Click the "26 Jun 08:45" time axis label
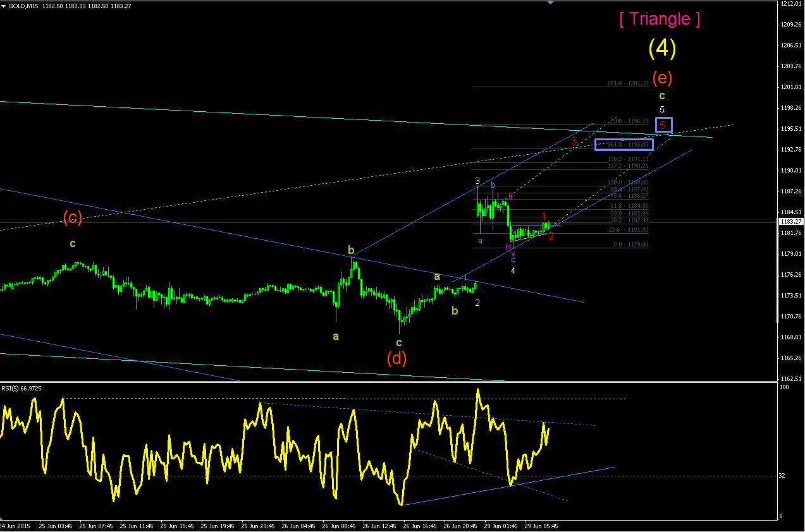The width and height of the screenshot is (805, 532). 340,526
